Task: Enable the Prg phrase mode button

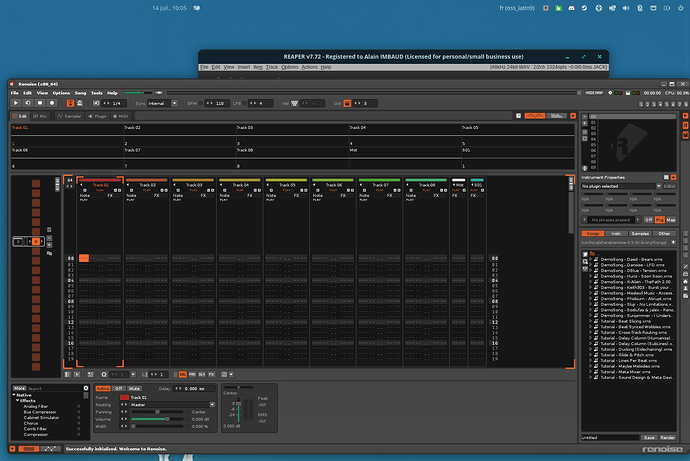Action: click(x=660, y=220)
